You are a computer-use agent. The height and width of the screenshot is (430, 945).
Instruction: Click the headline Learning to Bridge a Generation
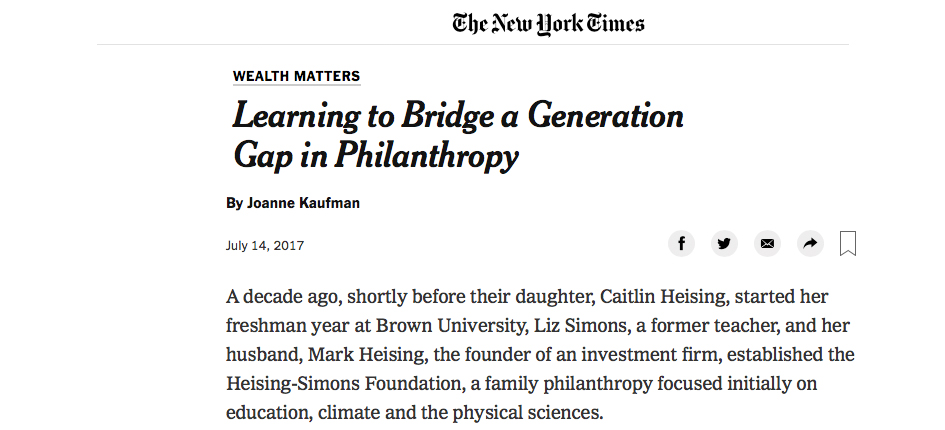[x=458, y=115]
